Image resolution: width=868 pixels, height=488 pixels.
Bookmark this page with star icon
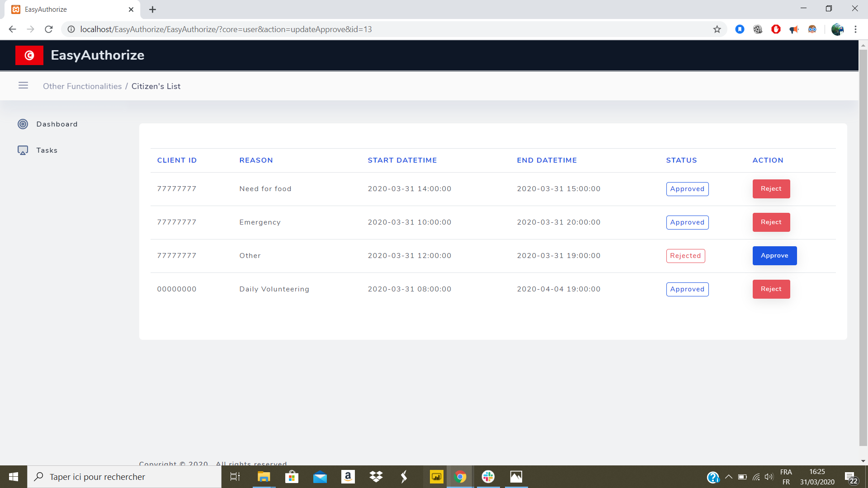(x=717, y=29)
